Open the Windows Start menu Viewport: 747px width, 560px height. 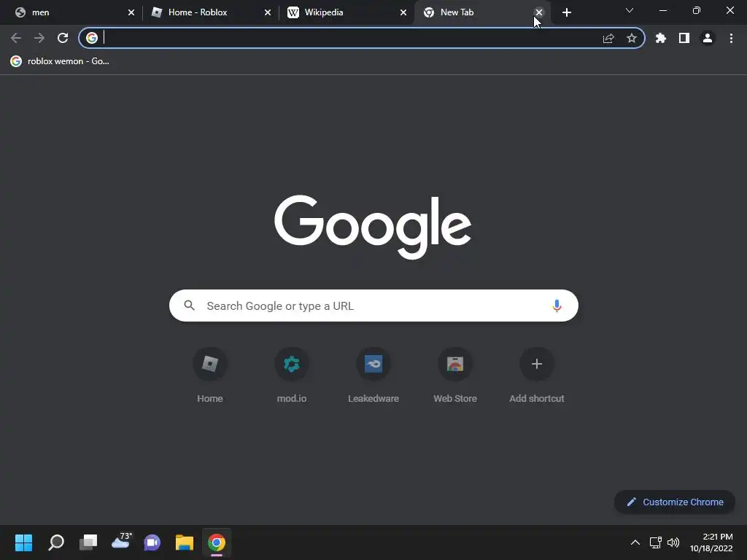pyautogui.click(x=24, y=542)
